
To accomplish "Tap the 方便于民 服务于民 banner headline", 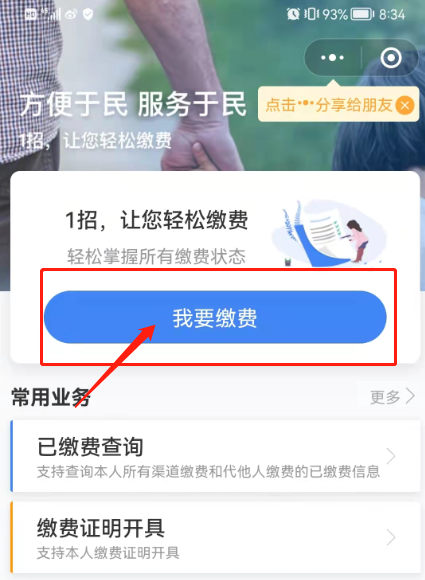I will click(x=133, y=104).
